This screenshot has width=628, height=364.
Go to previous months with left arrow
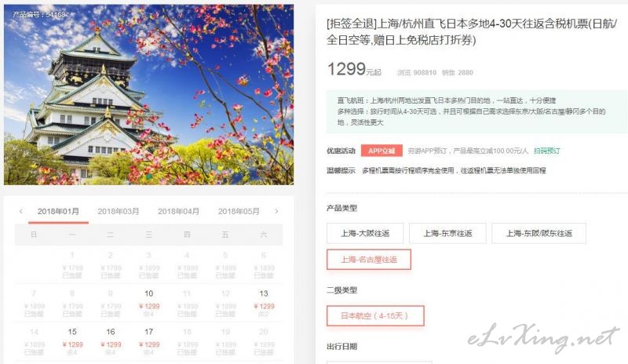point(21,211)
